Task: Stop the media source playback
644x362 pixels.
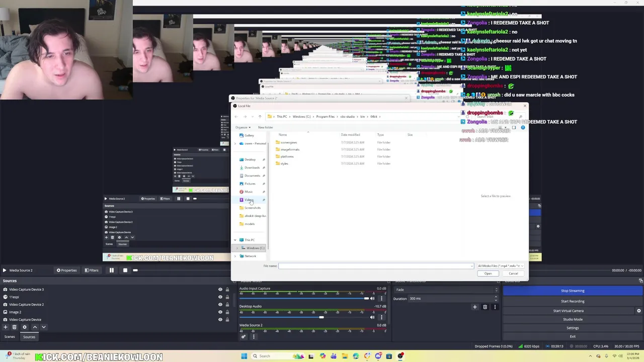Action: 125,270
